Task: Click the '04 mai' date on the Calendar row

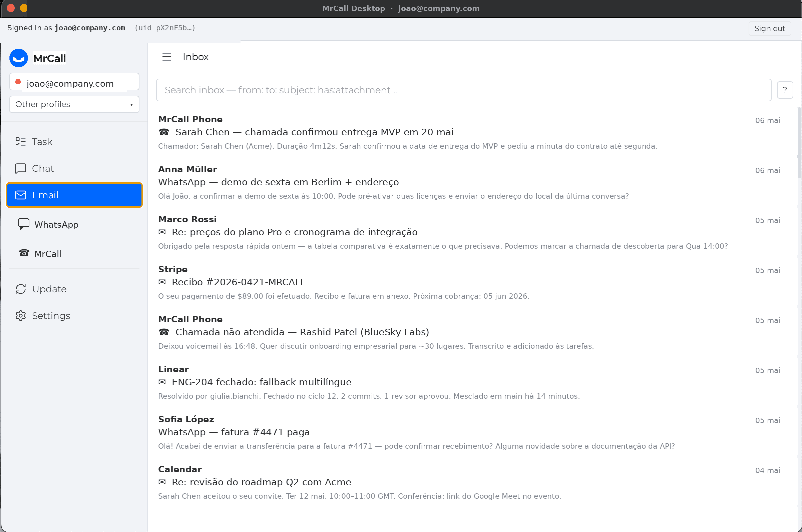Action: click(768, 470)
